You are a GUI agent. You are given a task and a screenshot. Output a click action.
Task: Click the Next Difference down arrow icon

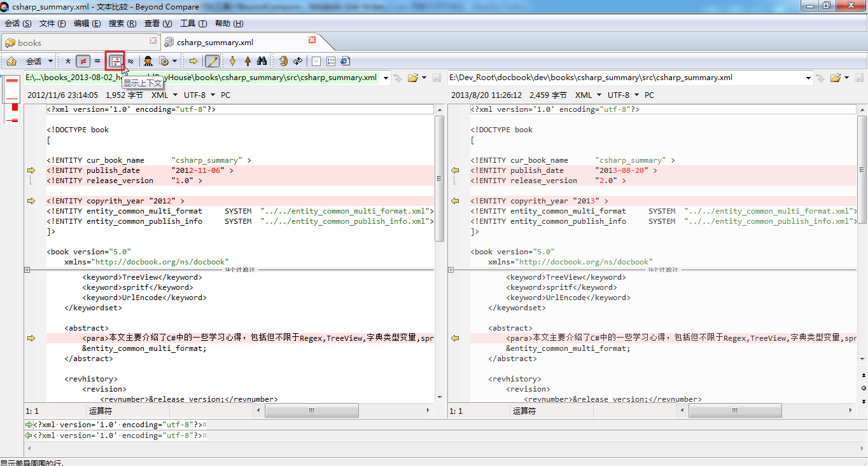[x=233, y=62]
